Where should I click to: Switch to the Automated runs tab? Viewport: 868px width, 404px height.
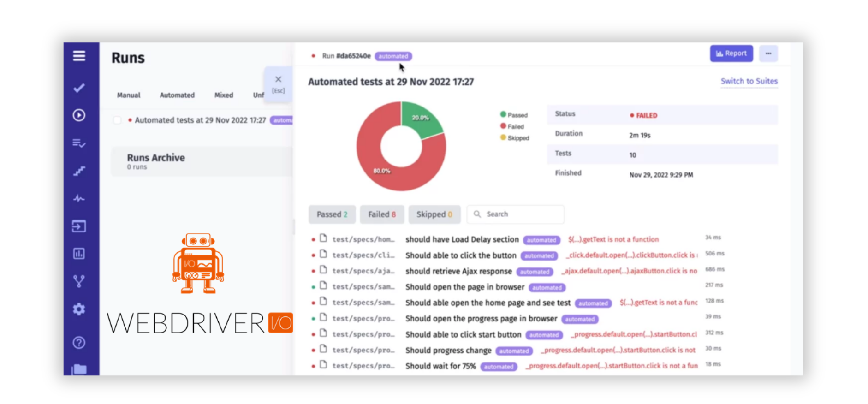coord(177,95)
